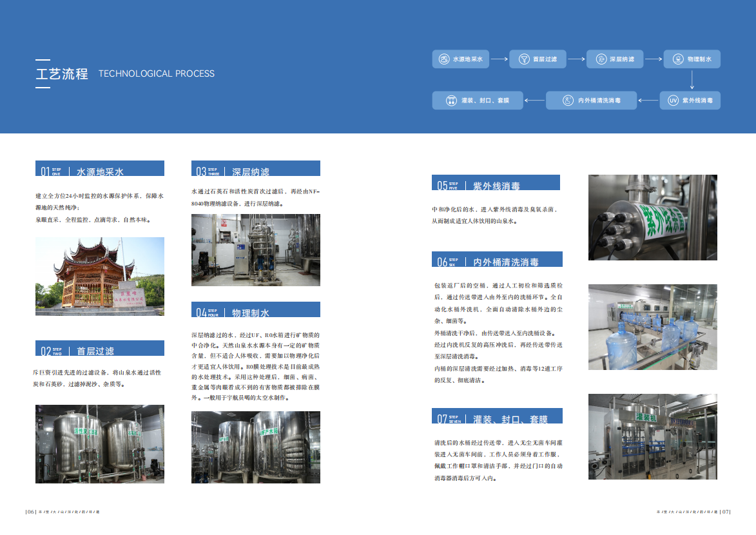Select the 06 内外桶清洗消毒 step header
Image resolution: width=756 pixels, height=535 pixels.
point(498,259)
